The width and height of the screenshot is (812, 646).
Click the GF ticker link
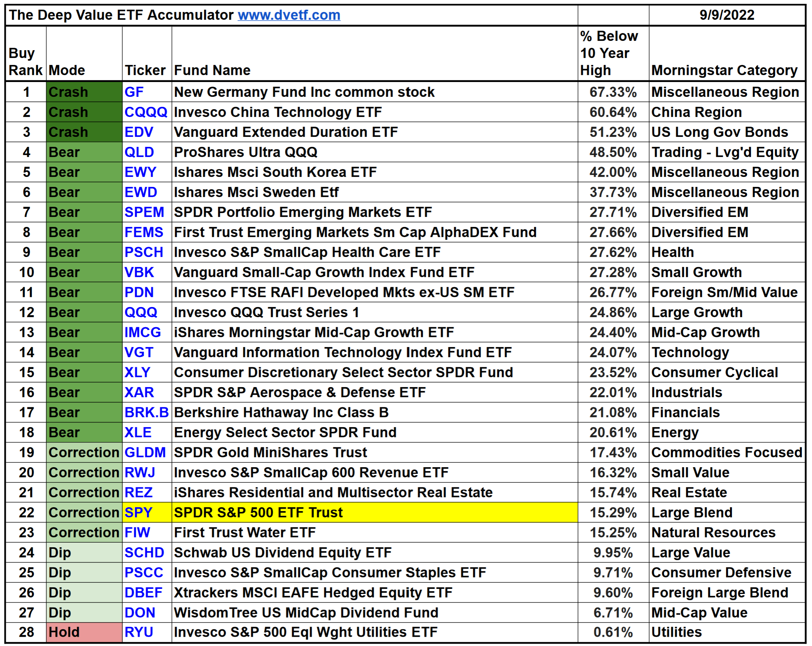coord(134,92)
